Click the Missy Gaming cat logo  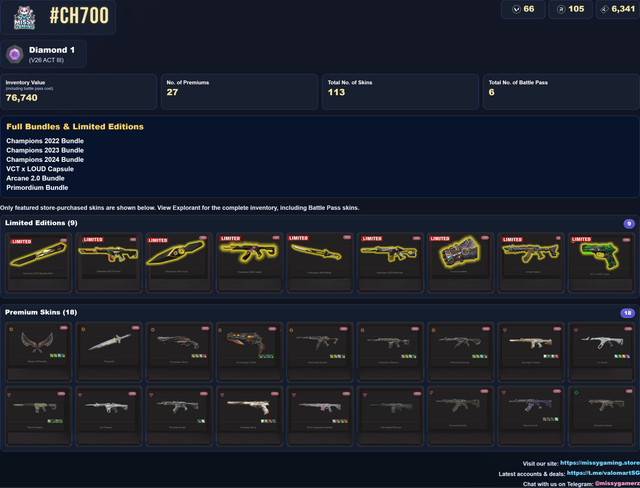(24, 18)
